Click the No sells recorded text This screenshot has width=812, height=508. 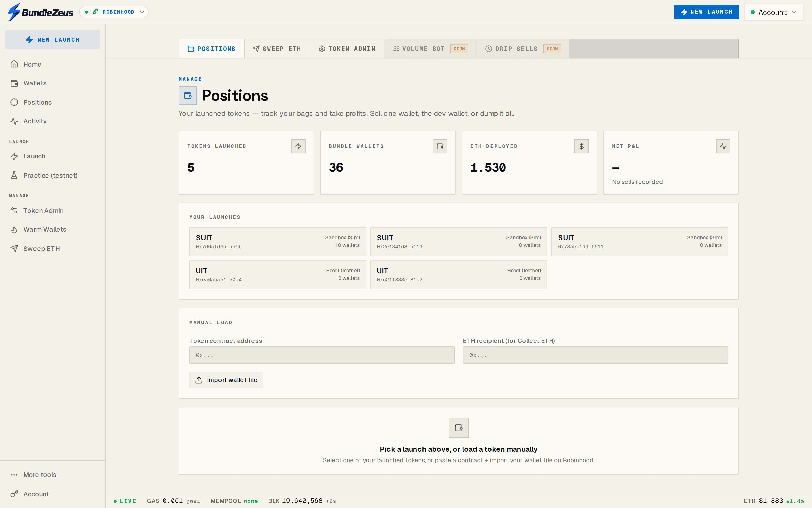coord(637,182)
